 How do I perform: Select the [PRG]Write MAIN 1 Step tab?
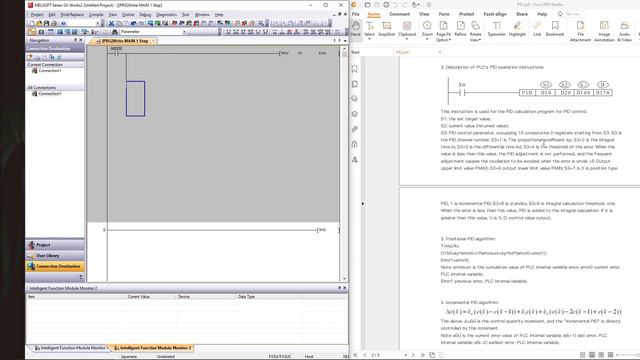[124, 41]
